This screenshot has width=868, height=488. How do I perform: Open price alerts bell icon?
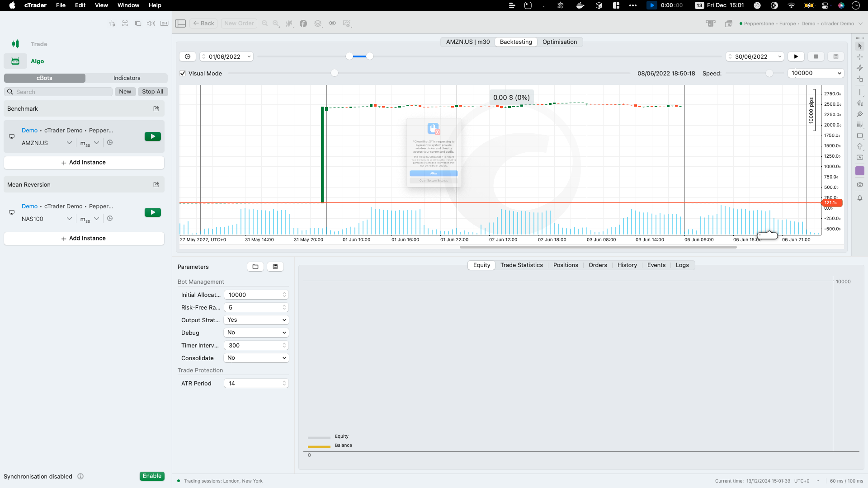coord(860,198)
